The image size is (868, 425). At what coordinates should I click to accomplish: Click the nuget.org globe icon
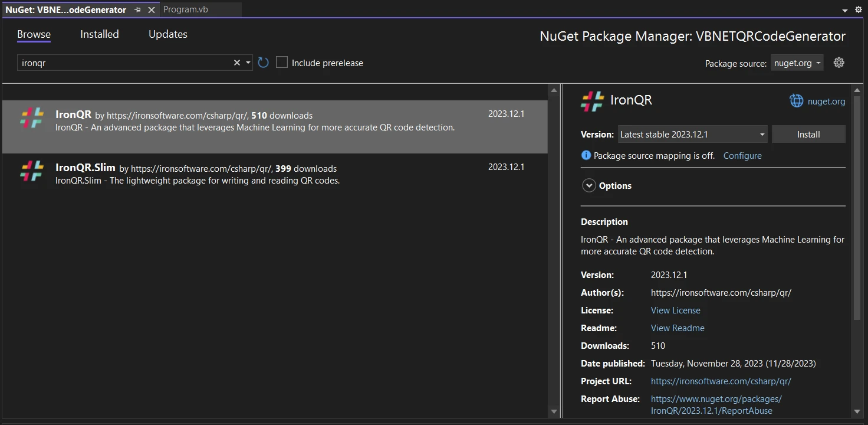(x=797, y=101)
